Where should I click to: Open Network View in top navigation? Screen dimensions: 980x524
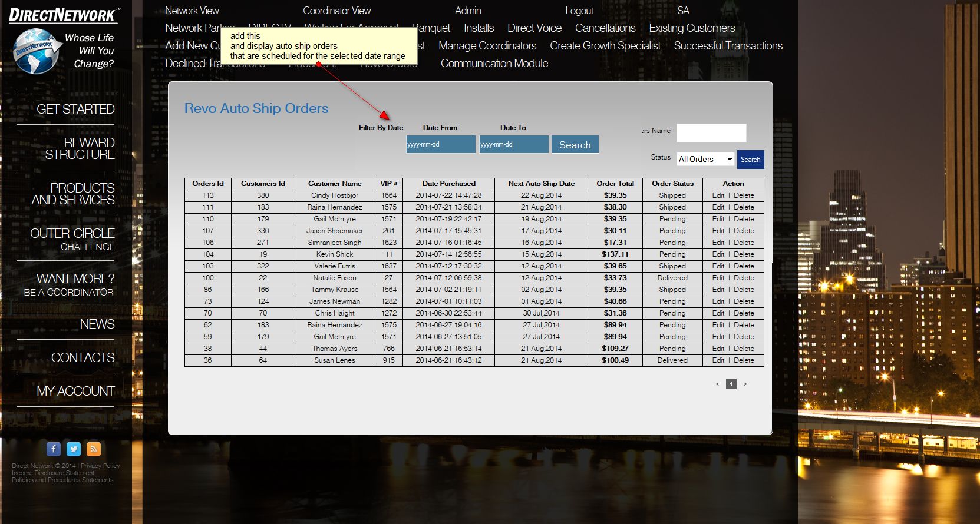click(x=192, y=11)
